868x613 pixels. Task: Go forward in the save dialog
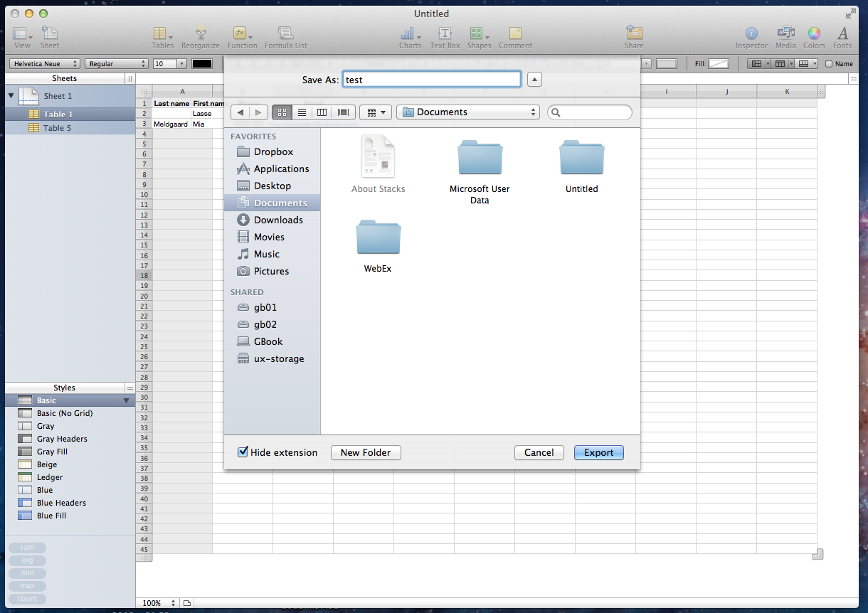pos(259,112)
